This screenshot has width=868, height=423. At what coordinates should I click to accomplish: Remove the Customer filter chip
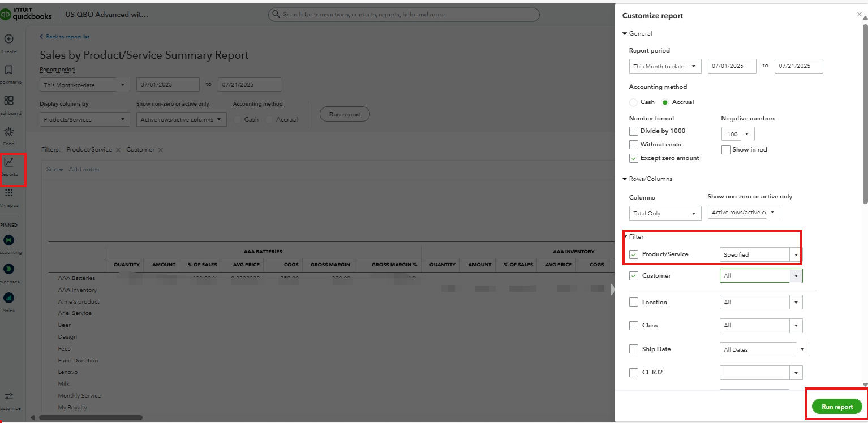click(x=161, y=150)
